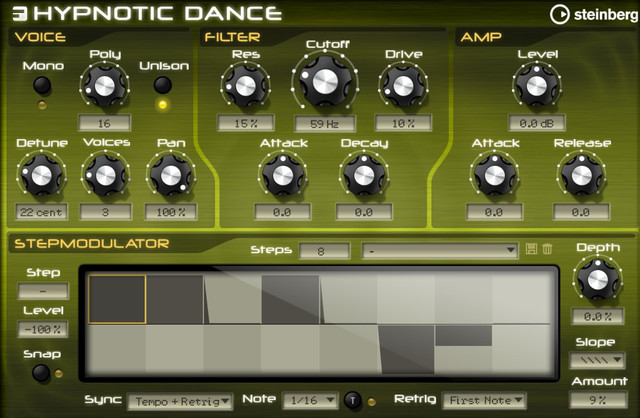Screen dimensions: 640x418
Task: Click the Res value field 15 %
Action: tap(246, 123)
